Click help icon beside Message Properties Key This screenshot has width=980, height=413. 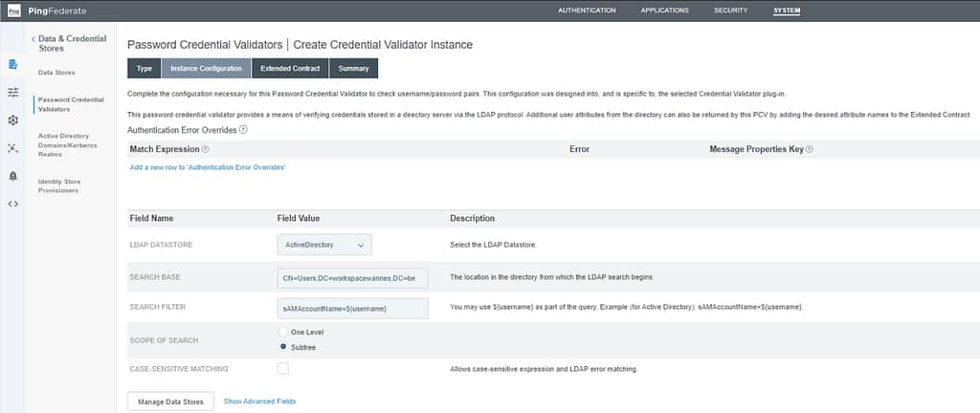[810, 150]
